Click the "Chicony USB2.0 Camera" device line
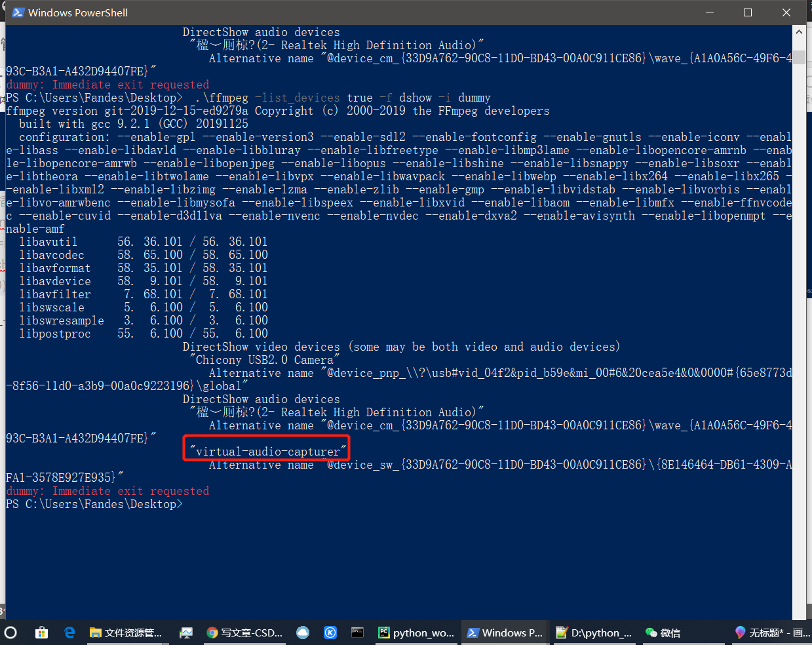Viewport: 812px width, 645px height. tap(265, 360)
